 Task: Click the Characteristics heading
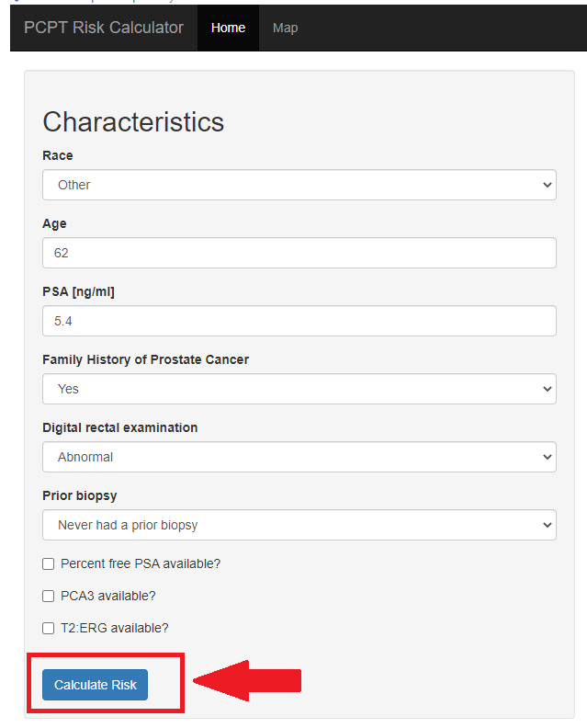coord(133,121)
